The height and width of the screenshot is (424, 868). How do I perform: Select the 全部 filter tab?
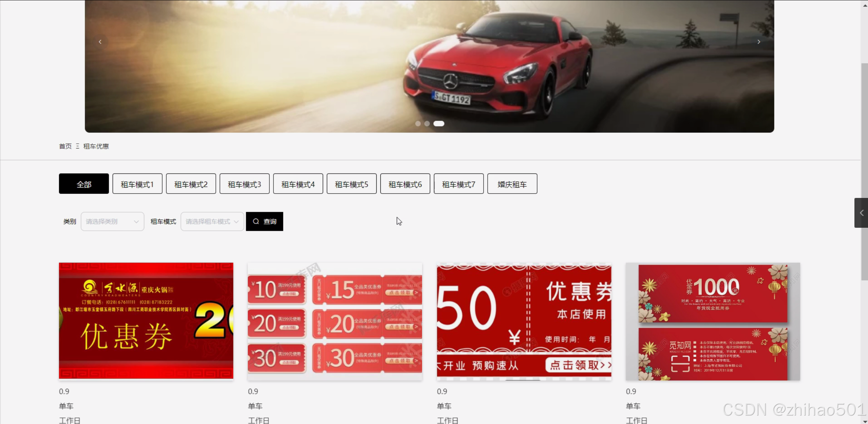[84, 184]
